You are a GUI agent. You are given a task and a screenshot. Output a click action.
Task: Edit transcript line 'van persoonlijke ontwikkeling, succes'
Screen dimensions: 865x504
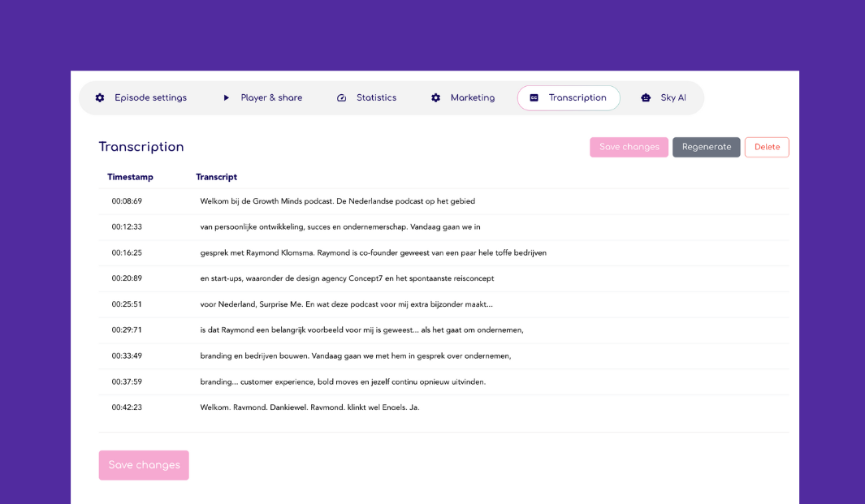coord(340,226)
